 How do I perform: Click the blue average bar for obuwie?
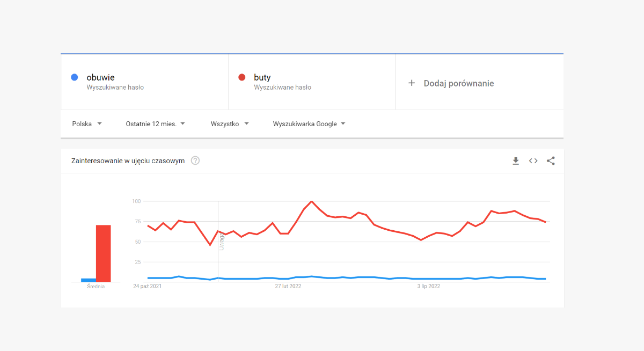[89, 280]
